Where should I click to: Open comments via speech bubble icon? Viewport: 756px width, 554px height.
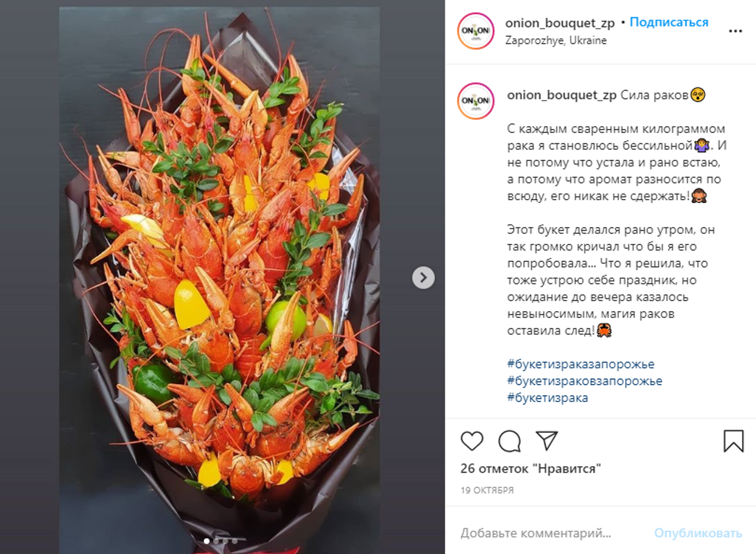coord(509,441)
